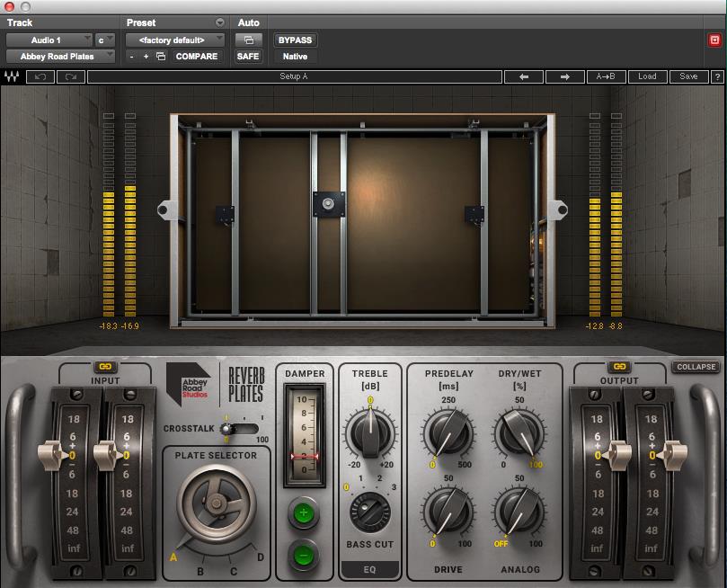Click the Setup A name field
The height and width of the screenshot is (588, 727).
tap(295, 76)
